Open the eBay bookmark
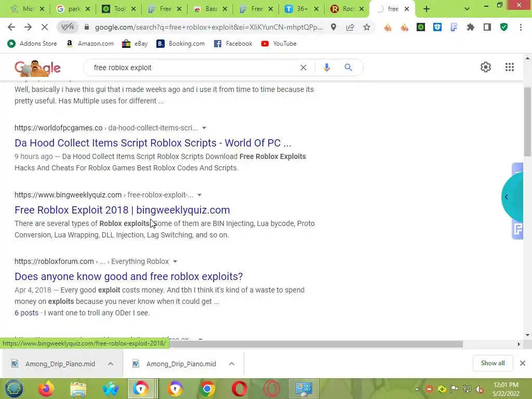This screenshot has height=399, width=532. pyautogui.click(x=135, y=44)
